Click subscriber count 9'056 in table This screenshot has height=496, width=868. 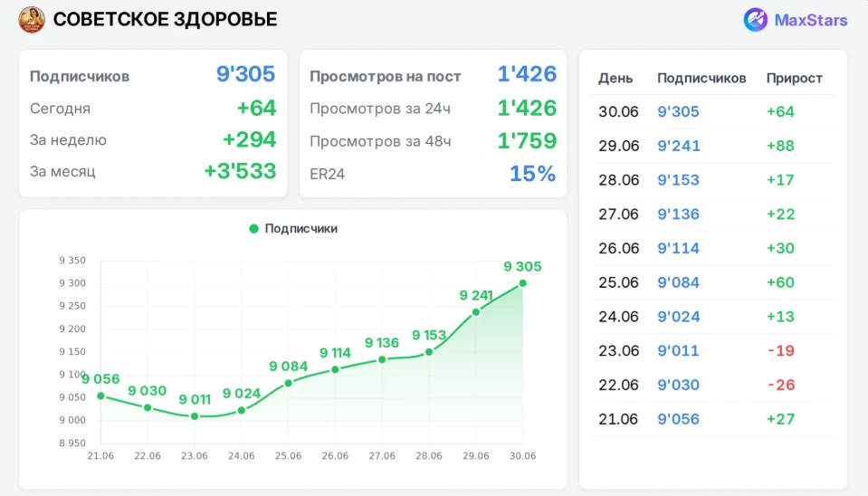[x=679, y=419]
